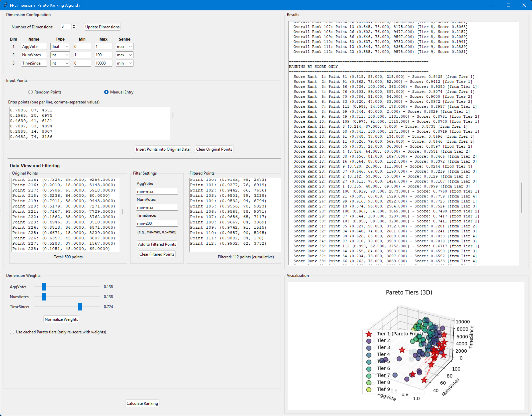Decrease Number of Dimensions with spinner down arrow
The image size is (532, 416).
coord(74,28)
